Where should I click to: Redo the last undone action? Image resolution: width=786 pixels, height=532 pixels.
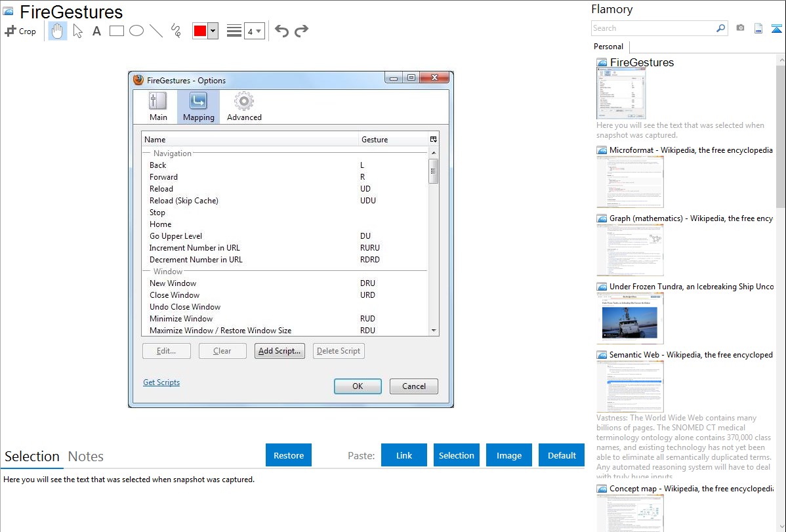click(301, 31)
